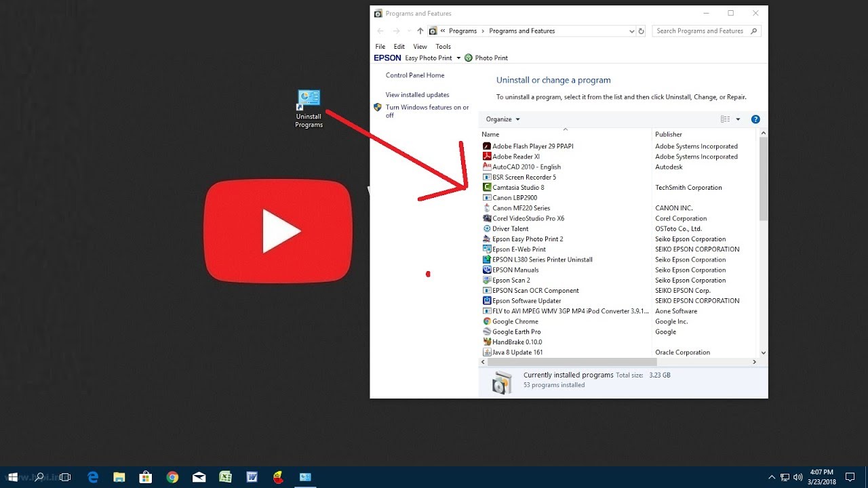The height and width of the screenshot is (488, 868).
Task: Open Word from the taskbar
Action: pos(252,477)
